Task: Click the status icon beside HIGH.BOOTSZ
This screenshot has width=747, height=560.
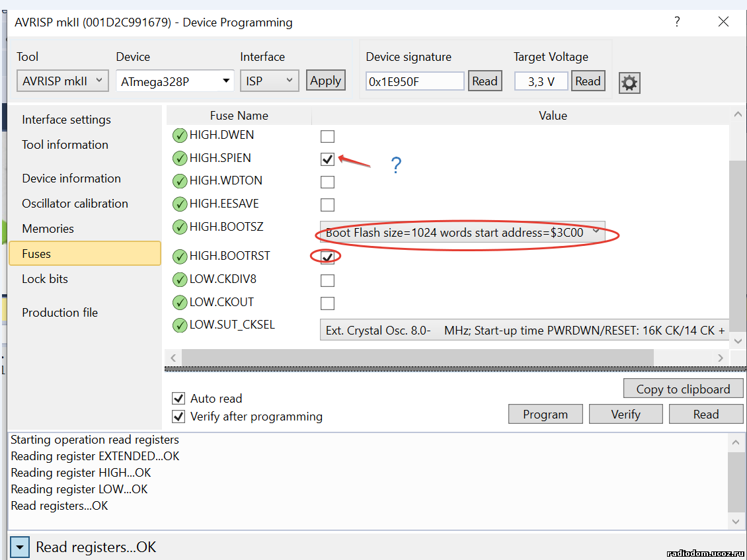Action: (180, 227)
